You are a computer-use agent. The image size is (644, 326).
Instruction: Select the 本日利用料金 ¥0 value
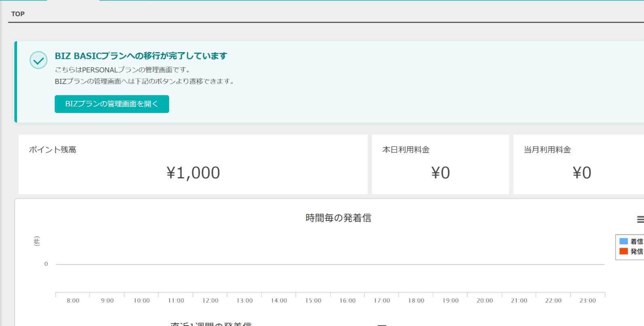click(x=440, y=173)
